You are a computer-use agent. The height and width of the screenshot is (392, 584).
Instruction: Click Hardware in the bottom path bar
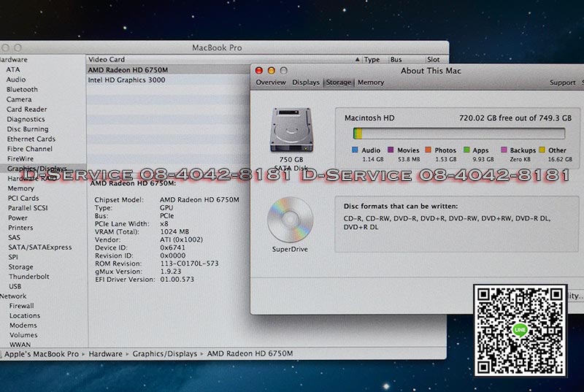(105, 353)
